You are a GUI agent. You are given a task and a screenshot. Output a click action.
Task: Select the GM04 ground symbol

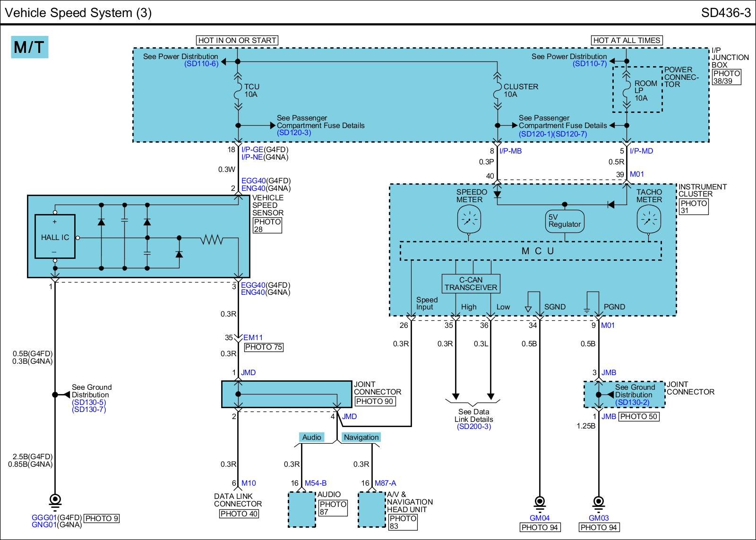click(x=539, y=502)
